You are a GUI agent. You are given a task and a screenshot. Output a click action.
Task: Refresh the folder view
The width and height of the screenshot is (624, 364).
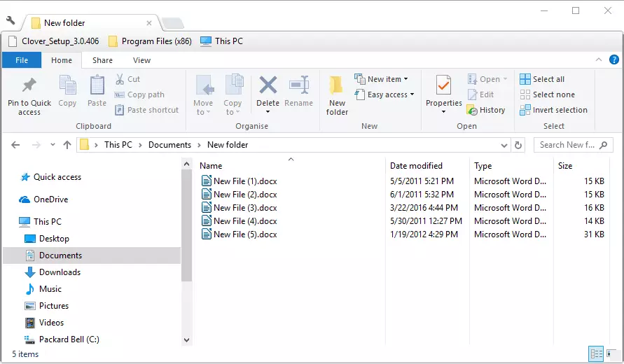518,145
